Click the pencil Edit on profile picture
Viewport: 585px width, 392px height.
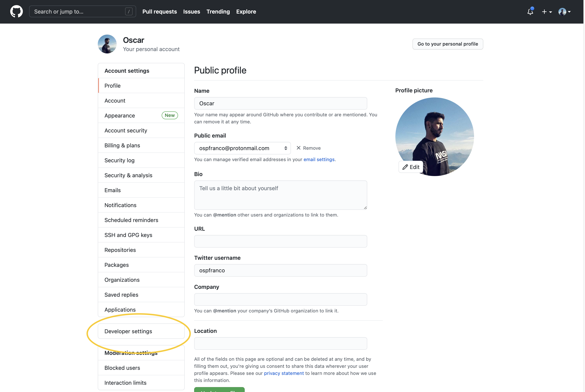411,167
